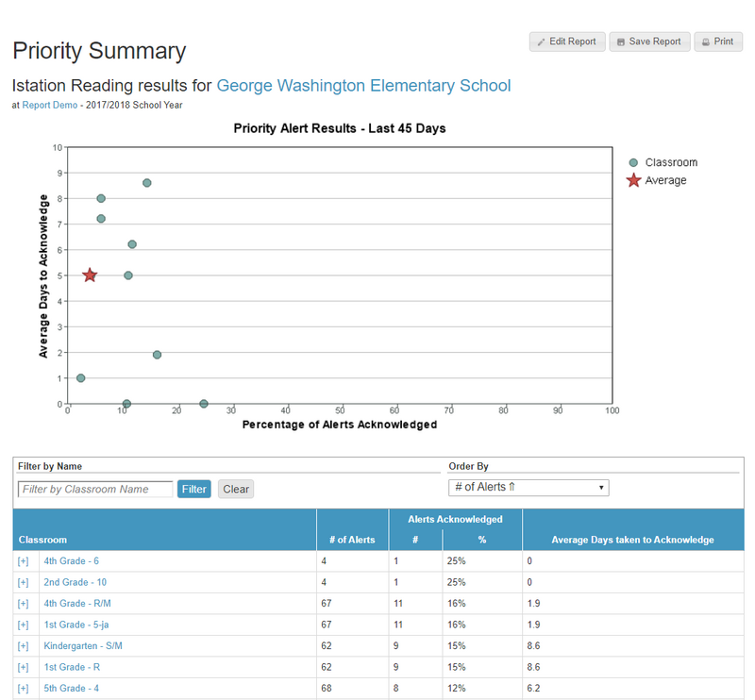Image resolution: width=755 pixels, height=700 pixels.
Task: Expand the 1st Grade - R row
Action: pos(23,667)
